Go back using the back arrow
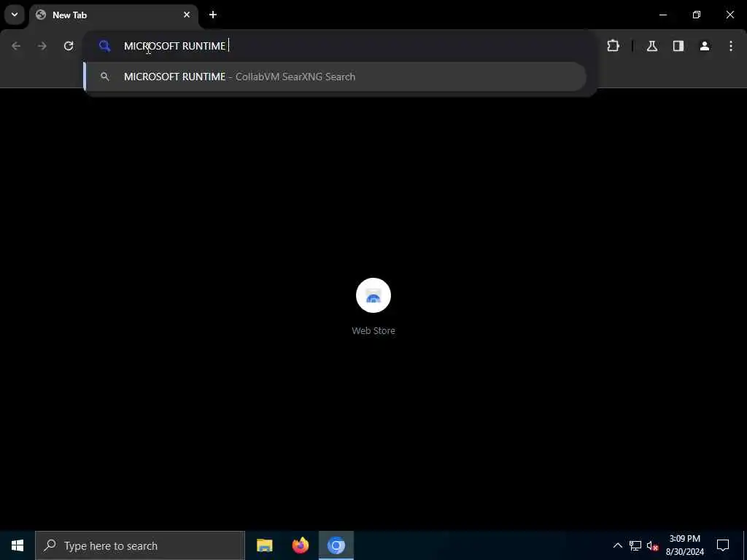747x560 pixels. tap(16, 46)
